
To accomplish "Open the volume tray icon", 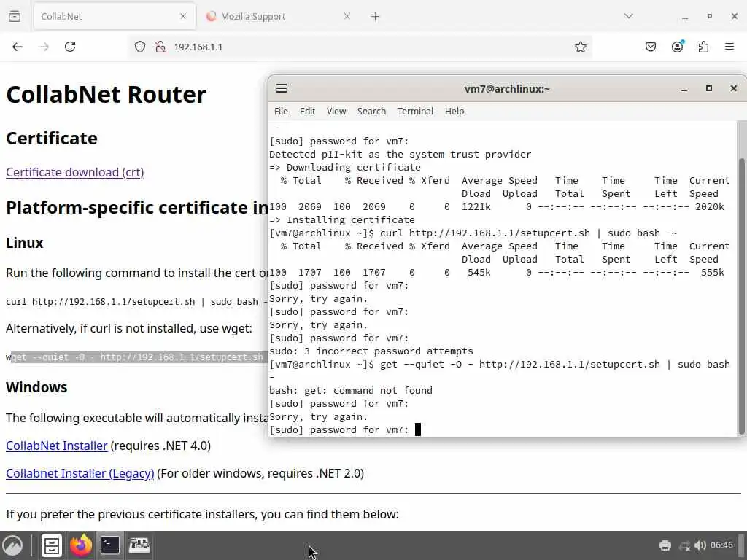I will coord(700,545).
